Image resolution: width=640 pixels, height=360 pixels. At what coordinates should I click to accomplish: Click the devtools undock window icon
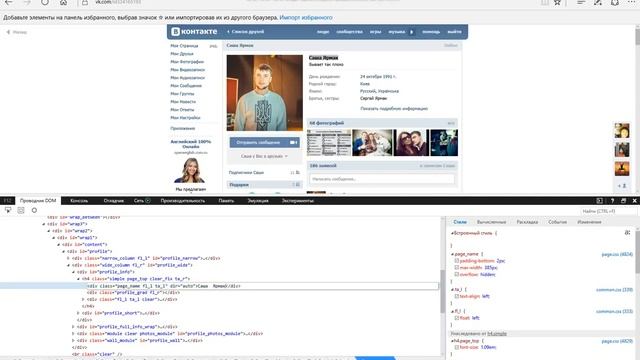[623, 200]
